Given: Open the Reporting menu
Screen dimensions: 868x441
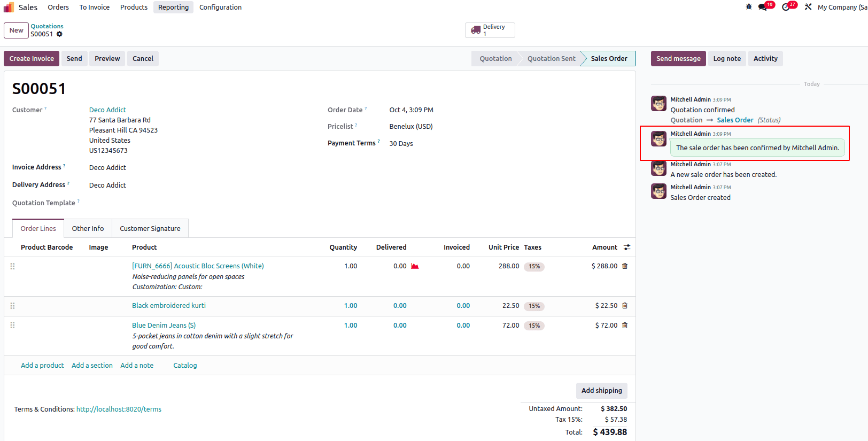Looking at the screenshot, I should (x=173, y=7).
